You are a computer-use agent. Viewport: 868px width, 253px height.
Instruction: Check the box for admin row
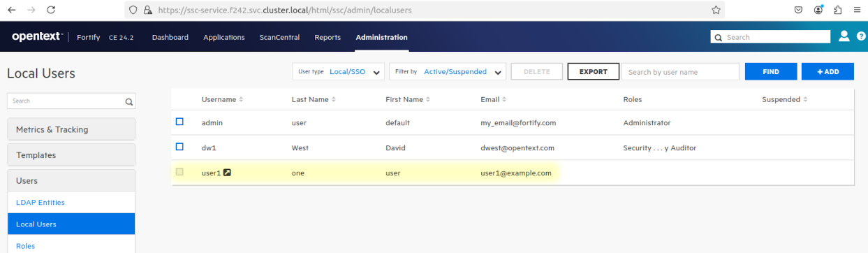[179, 122]
